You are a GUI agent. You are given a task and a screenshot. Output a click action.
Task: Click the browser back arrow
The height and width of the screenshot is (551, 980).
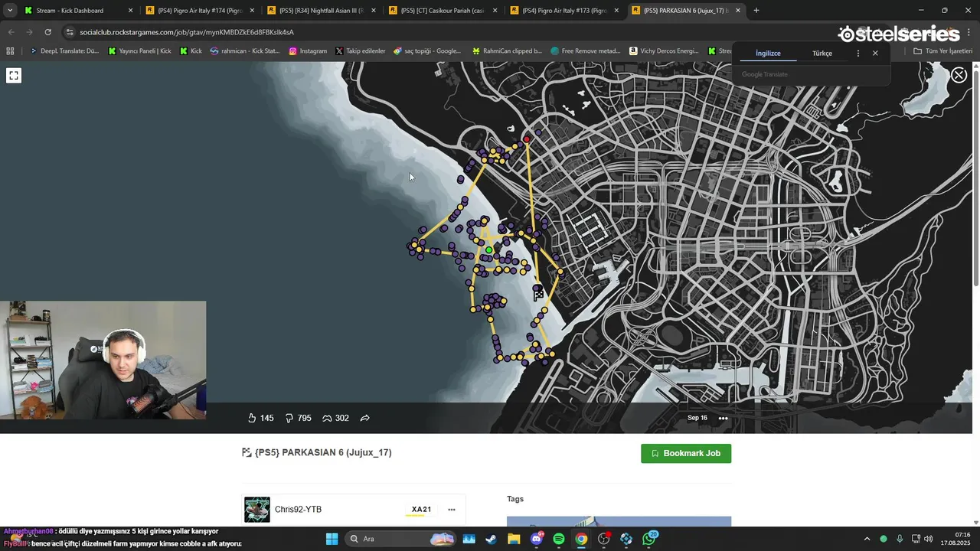tap(11, 32)
